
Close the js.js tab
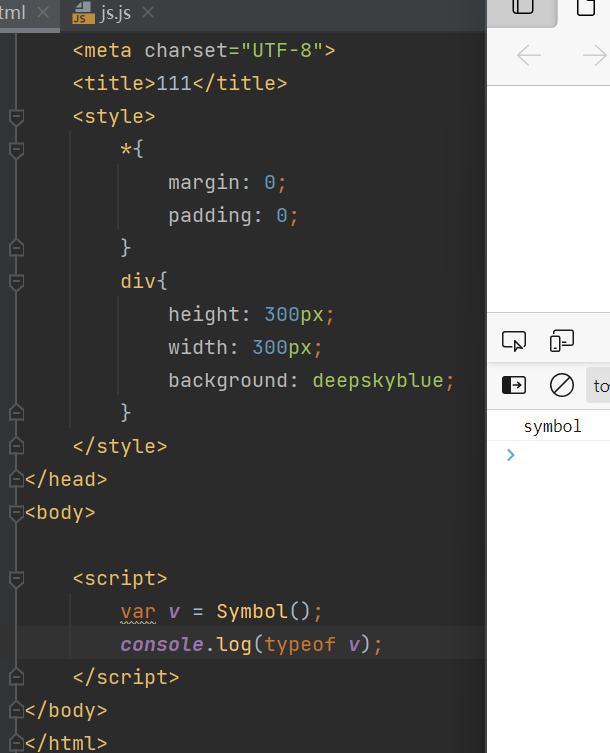pyautogui.click(x=148, y=12)
